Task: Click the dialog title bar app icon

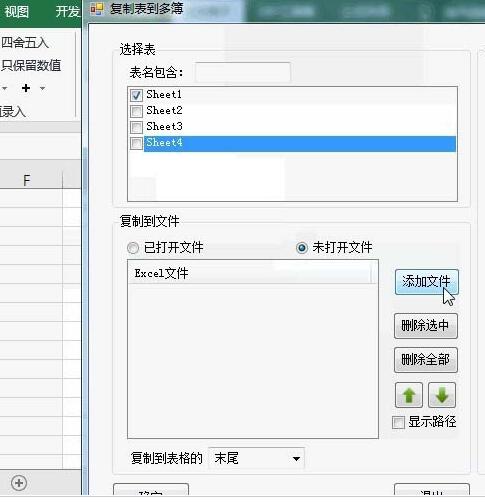Action: [x=97, y=9]
